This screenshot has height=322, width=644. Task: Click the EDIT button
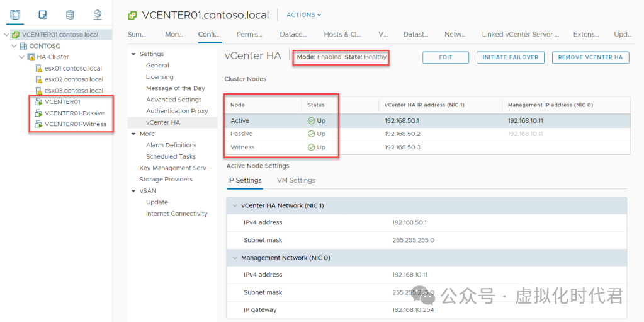446,57
